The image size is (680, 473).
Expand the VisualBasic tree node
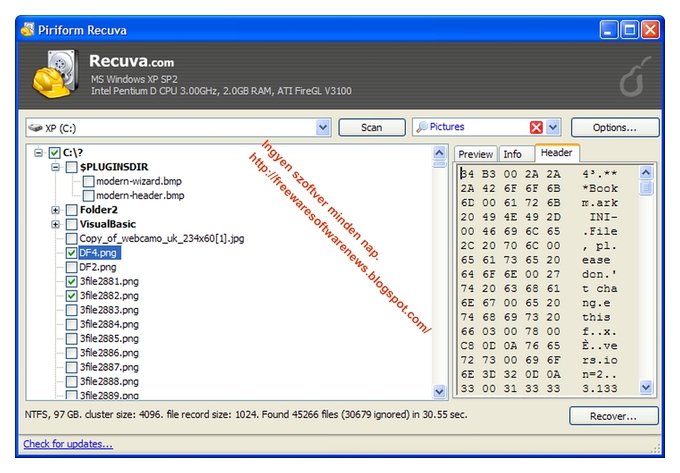[56, 224]
